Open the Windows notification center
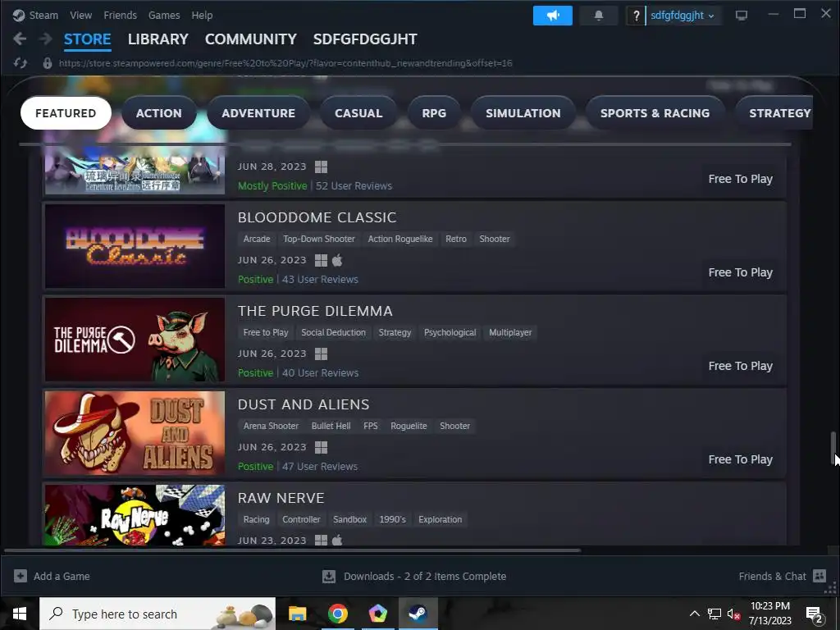This screenshot has width=840, height=630. pos(814,614)
